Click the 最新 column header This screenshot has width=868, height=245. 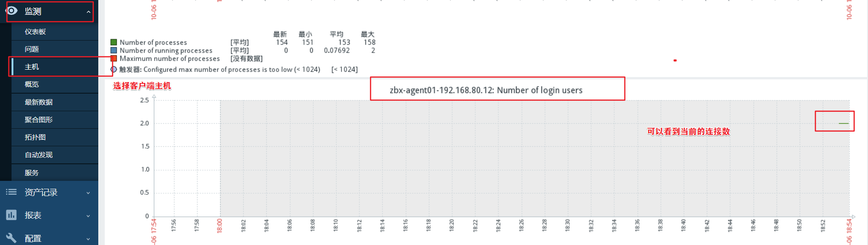coord(280,34)
